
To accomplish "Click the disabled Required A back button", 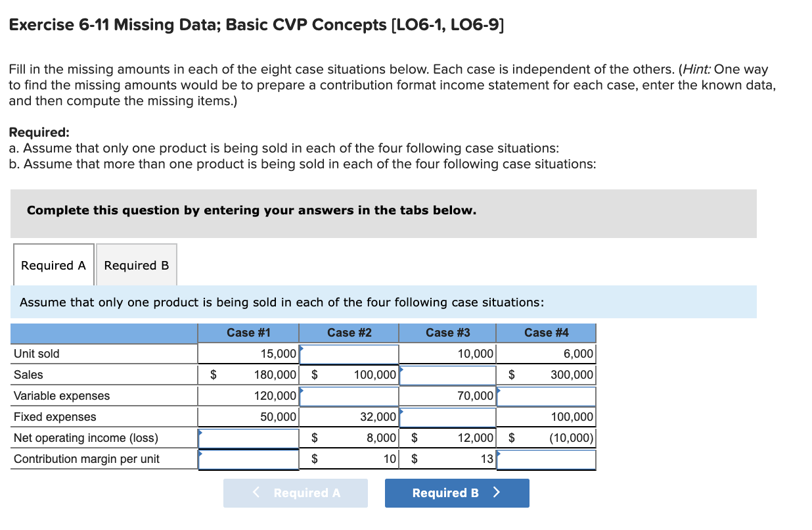I will (295, 493).
